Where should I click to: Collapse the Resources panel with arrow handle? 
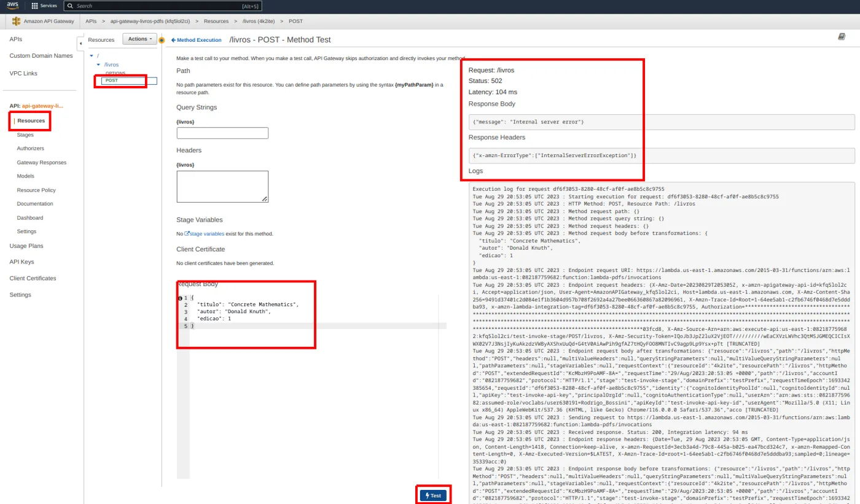pos(80,44)
